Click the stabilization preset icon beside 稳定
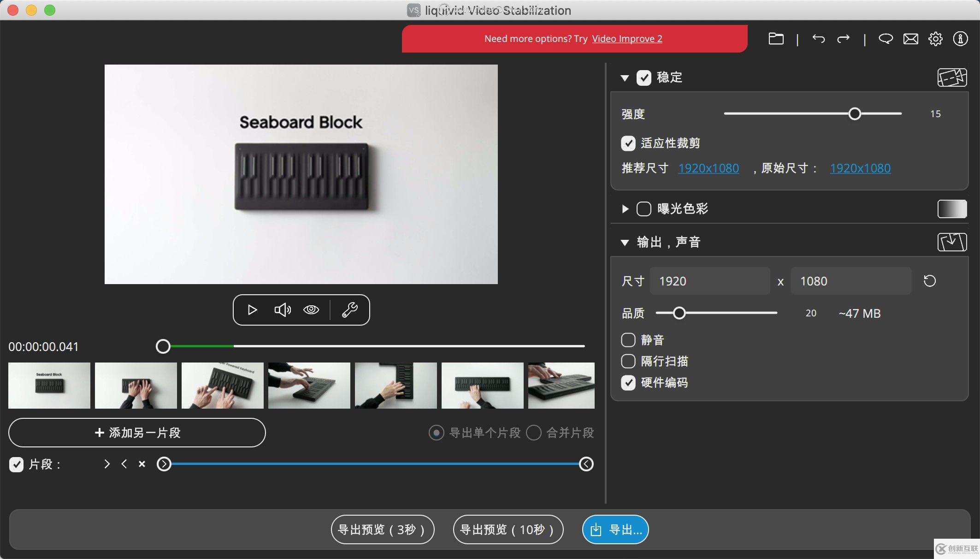The width and height of the screenshot is (980, 559). 952,77
